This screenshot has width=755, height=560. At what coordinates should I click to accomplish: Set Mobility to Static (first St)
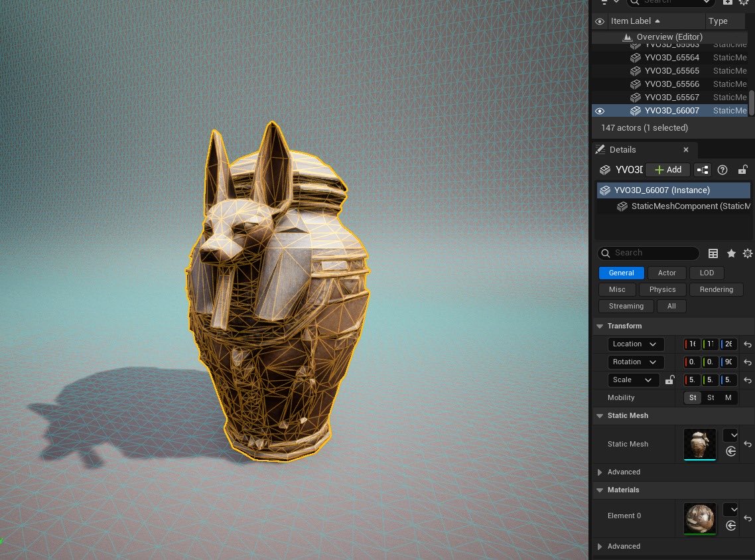point(693,397)
